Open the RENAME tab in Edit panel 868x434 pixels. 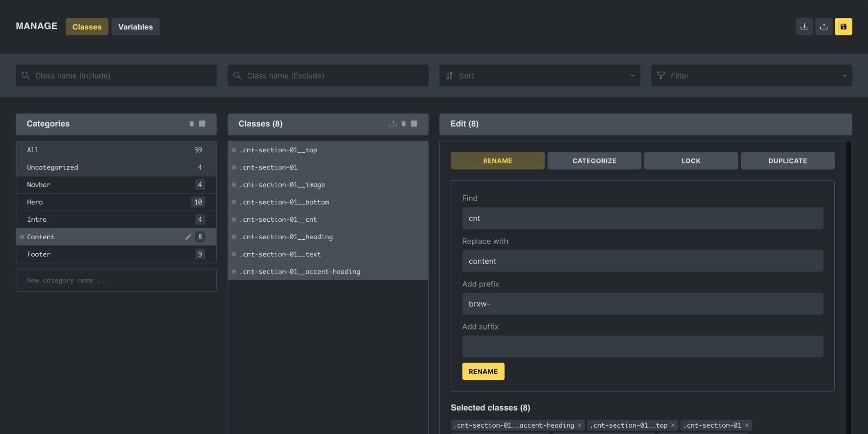pos(498,161)
